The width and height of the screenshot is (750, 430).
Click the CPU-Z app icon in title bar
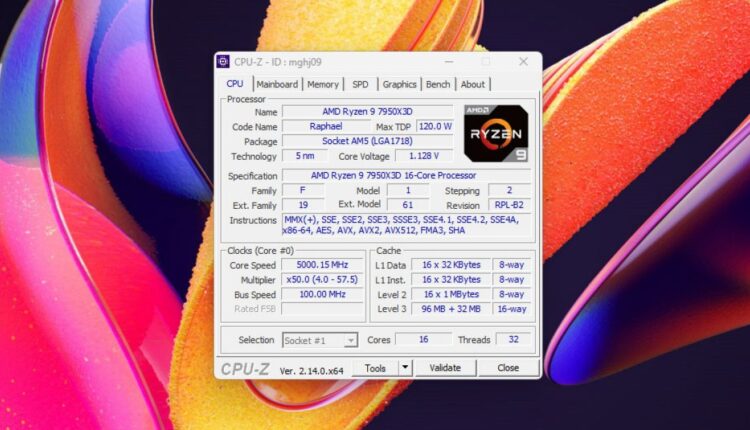tap(223, 62)
